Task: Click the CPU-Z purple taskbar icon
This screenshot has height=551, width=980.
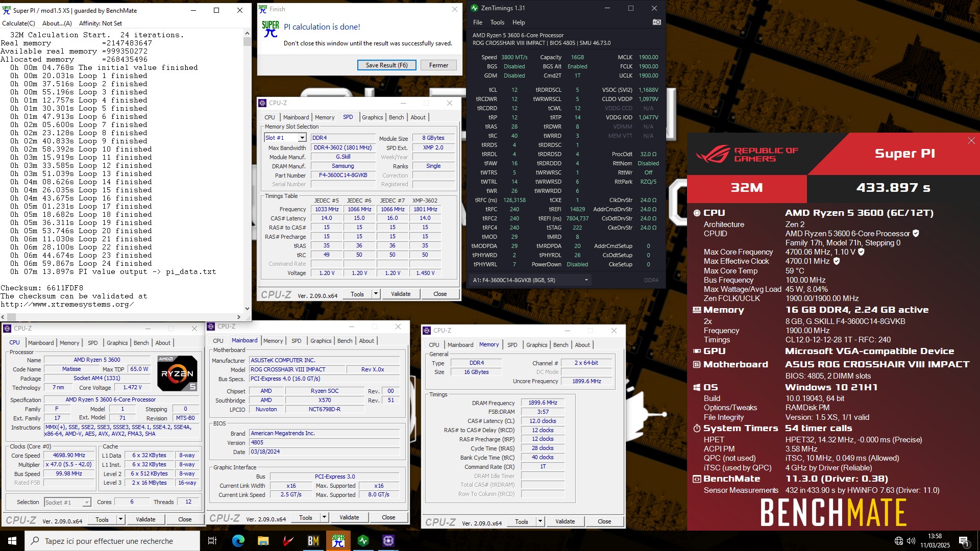Action: (x=388, y=541)
